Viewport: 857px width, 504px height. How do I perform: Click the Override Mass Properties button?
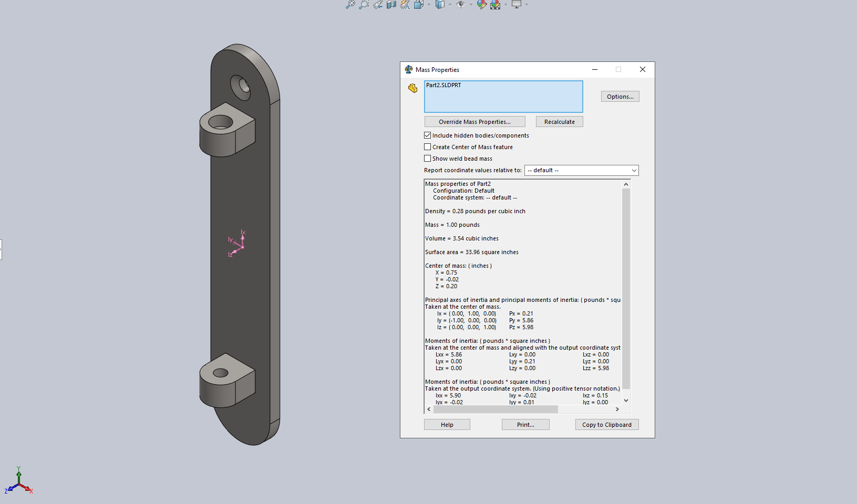pyautogui.click(x=474, y=122)
